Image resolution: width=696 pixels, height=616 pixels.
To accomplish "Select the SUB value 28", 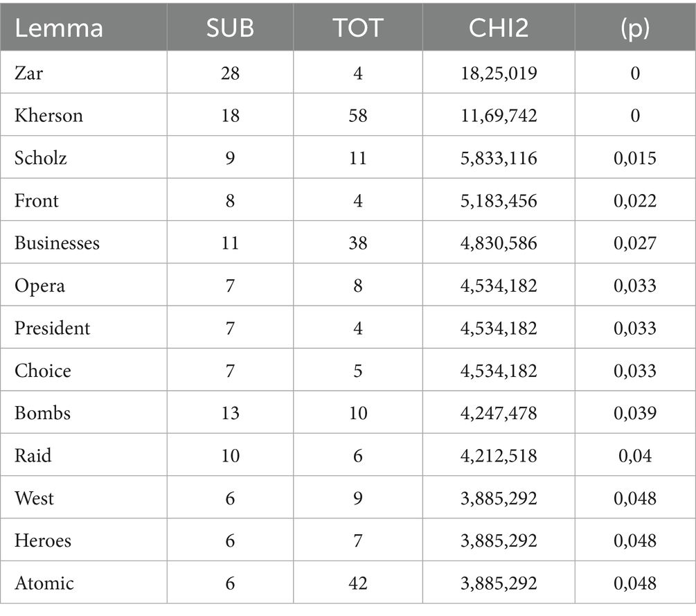I will coord(230,73).
